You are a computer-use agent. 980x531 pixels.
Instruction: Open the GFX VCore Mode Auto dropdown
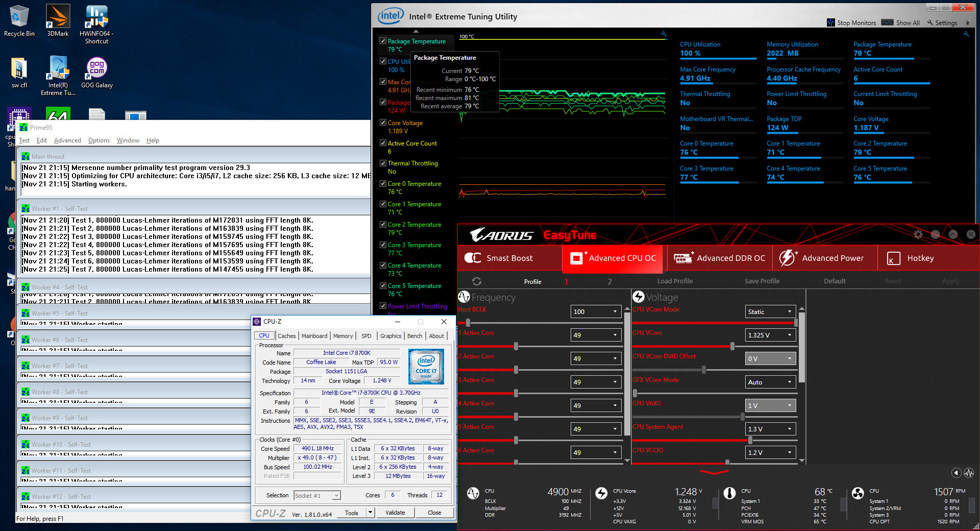[x=771, y=382]
